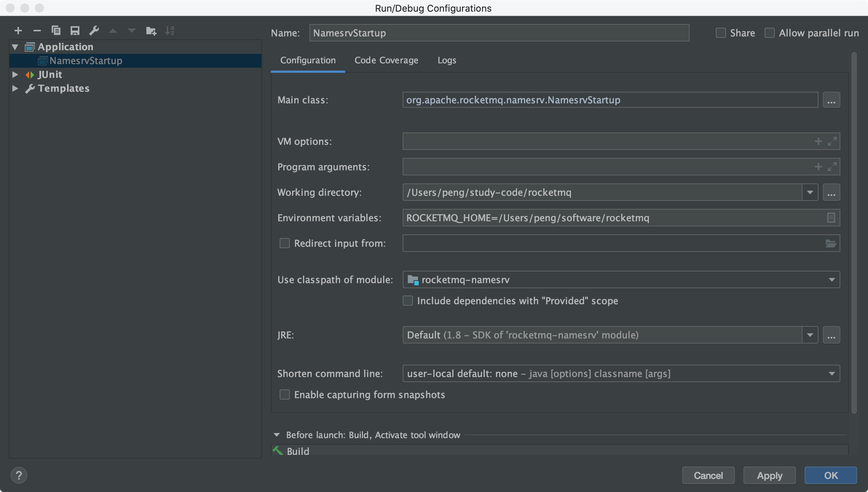The width and height of the screenshot is (868, 492).
Task: Open the classpath module dropdown
Action: (x=832, y=280)
